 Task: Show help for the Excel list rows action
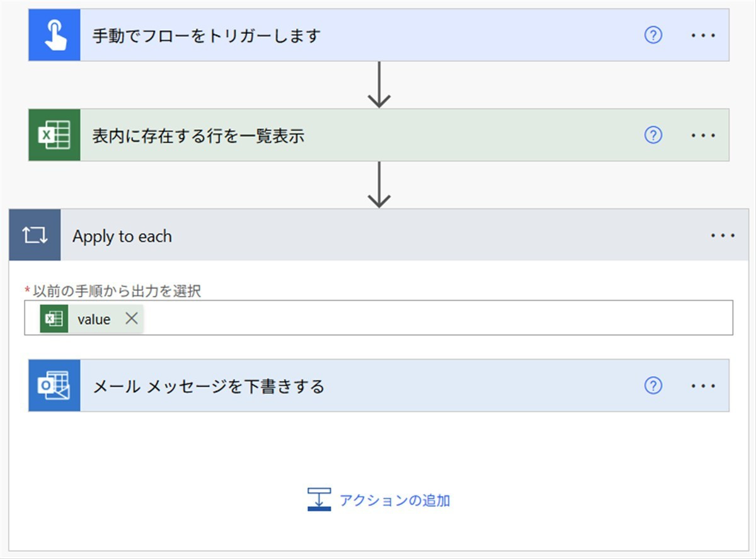coord(653,135)
